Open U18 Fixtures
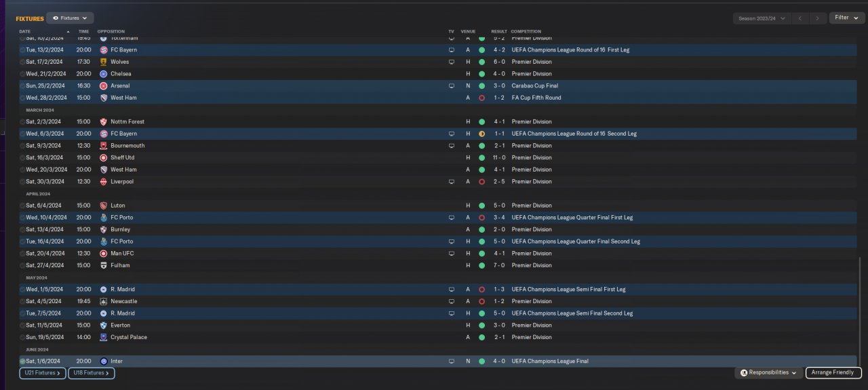 pos(92,373)
